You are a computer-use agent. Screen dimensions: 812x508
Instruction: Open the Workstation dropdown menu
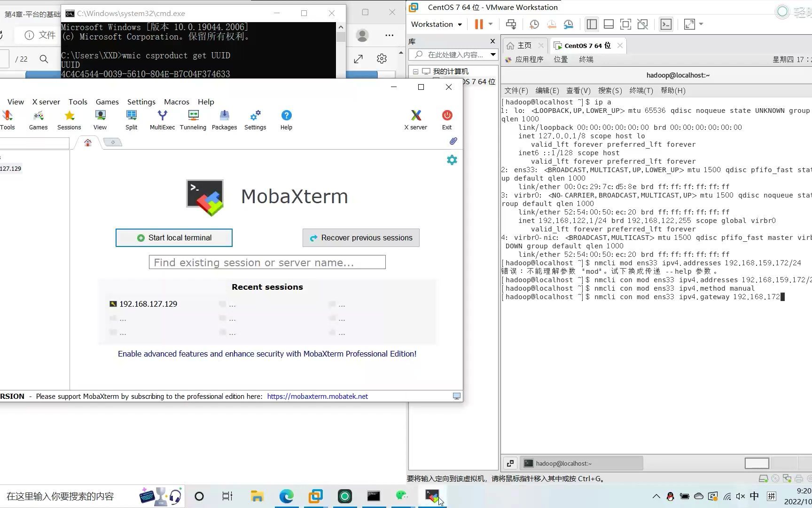(x=436, y=24)
